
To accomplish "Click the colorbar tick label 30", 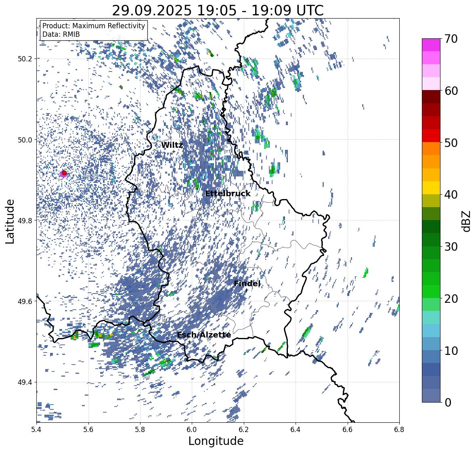I will point(451,247).
